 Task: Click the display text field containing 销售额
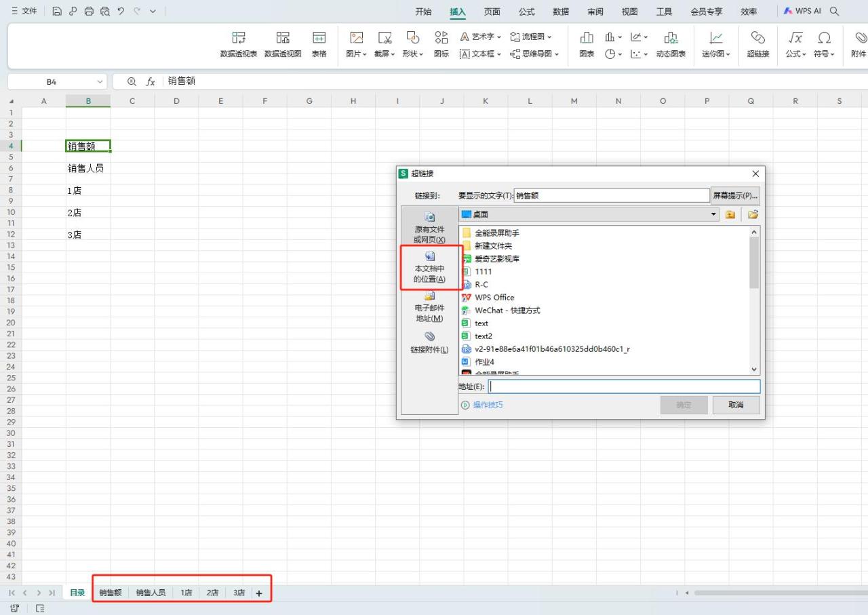tap(612, 195)
